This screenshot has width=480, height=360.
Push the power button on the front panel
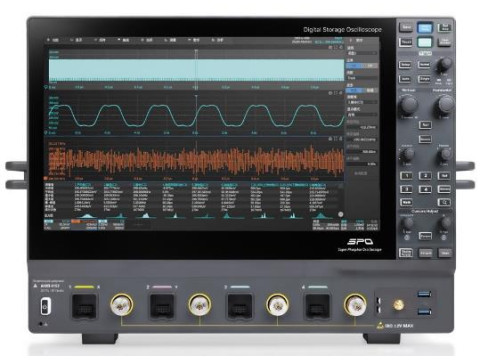pyautogui.click(x=45, y=306)
